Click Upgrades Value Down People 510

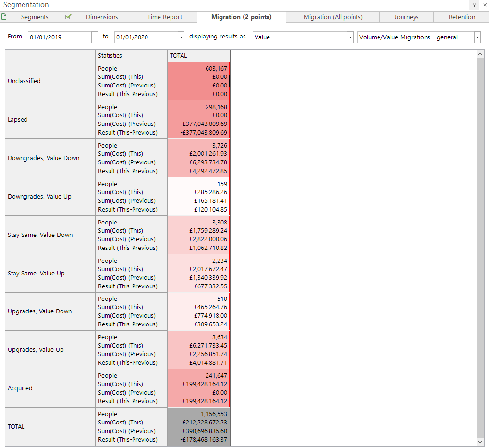click(x=222, y=299)
